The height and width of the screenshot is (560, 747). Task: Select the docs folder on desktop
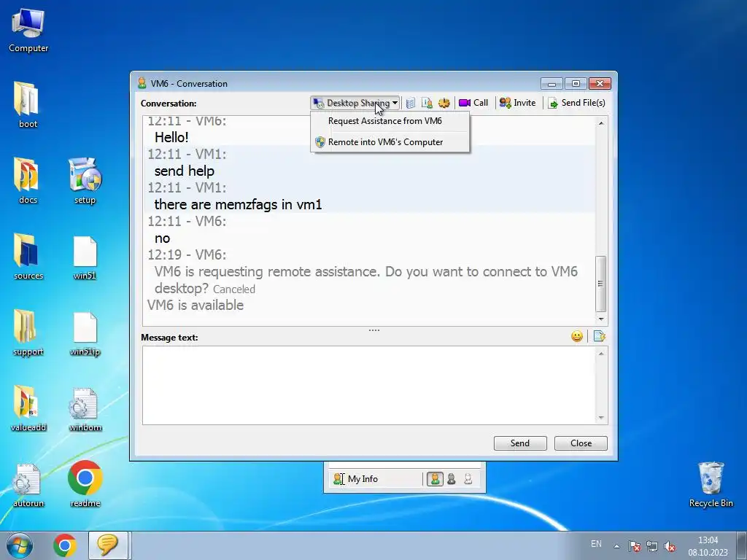tap(28, 181)
